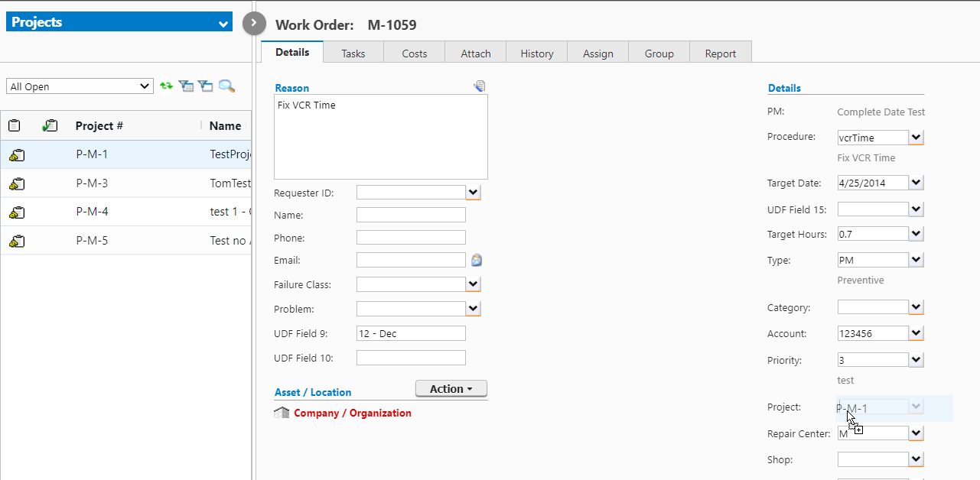Screen dimensions: 980x480
Task: Click the second filter funnel icon
Action: coord(206,86)
